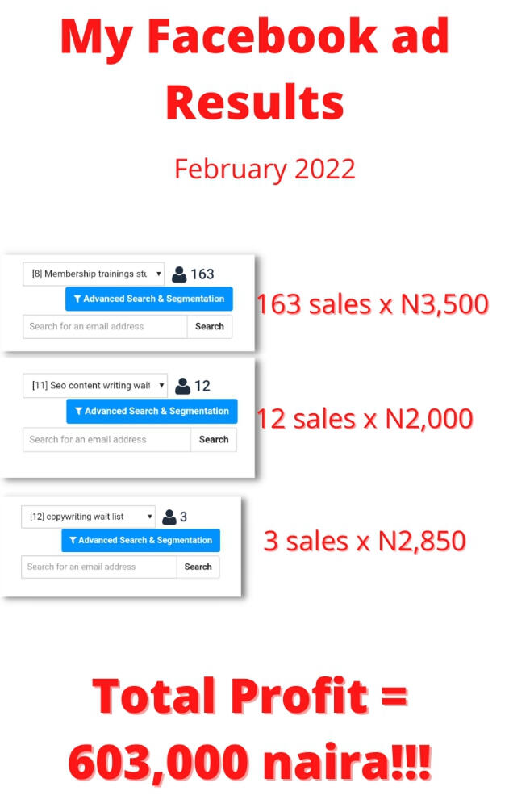This screenshot has height=812, width=509.
Task: Open the copywriting wait list dropdown
Action: click(x=88, y=517)
